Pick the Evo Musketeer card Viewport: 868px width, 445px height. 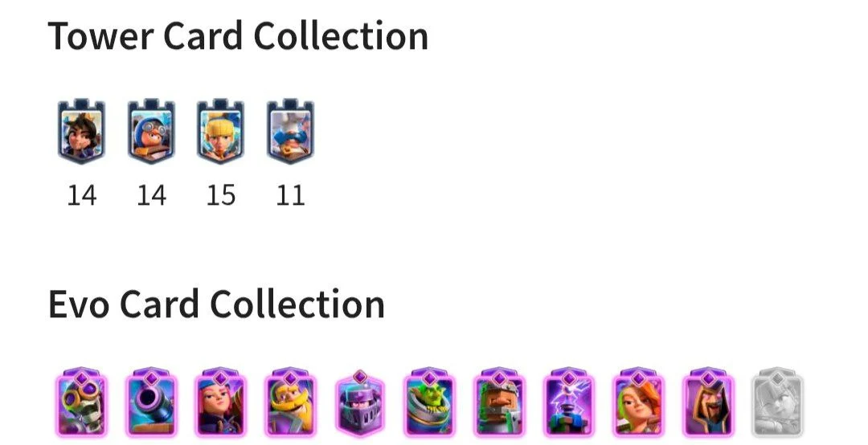point(220,402)
